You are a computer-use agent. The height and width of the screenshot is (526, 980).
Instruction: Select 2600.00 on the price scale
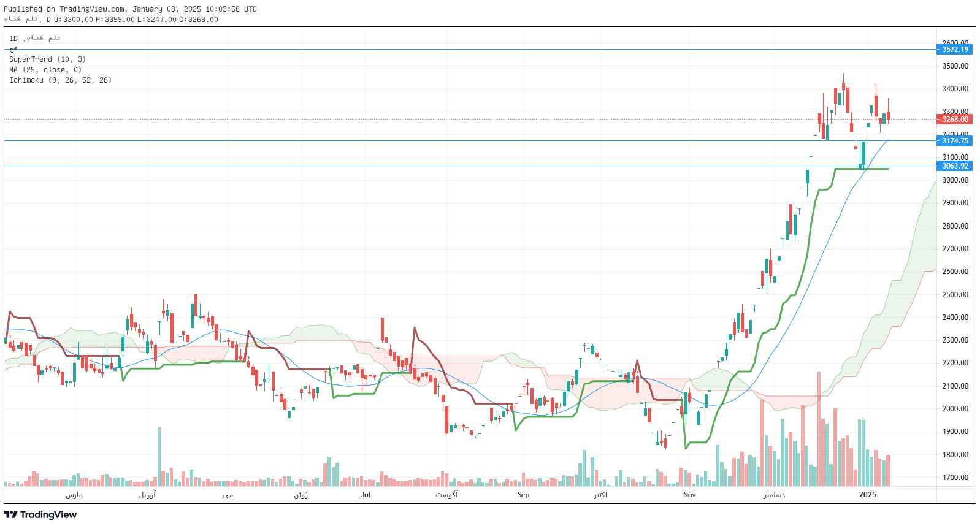tap(955, 272)
